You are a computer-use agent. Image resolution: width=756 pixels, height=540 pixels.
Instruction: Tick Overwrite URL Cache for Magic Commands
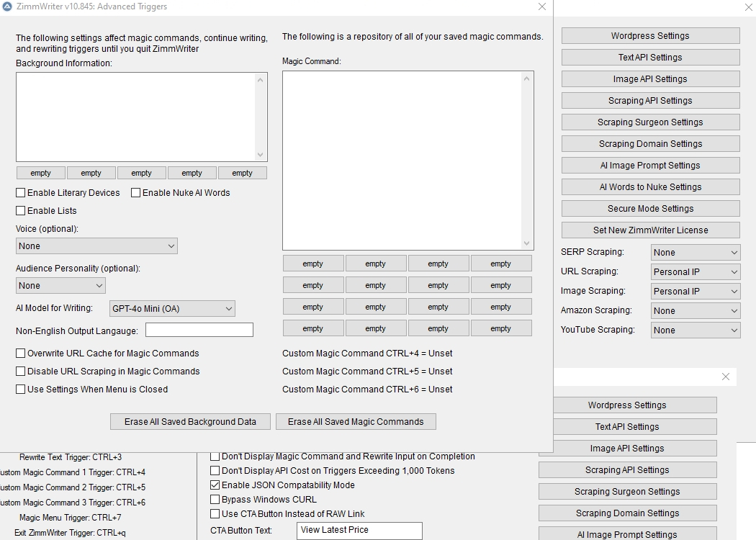coord(21,354)
